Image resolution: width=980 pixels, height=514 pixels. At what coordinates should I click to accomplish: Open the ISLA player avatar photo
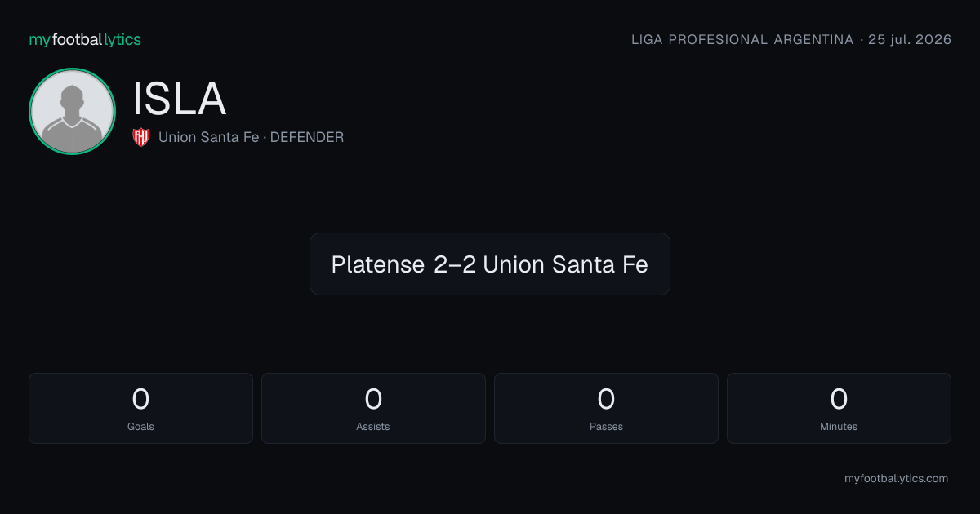click(x=72, y=111)
